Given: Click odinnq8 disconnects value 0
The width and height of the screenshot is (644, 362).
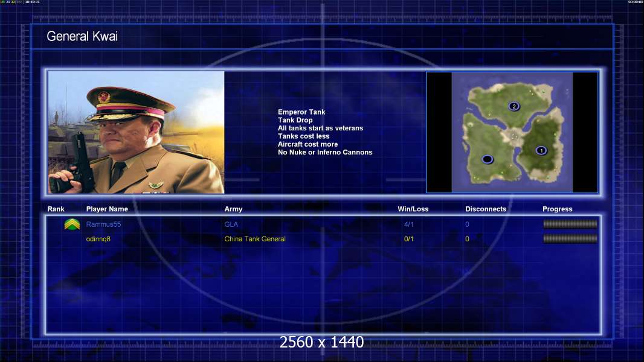Looking at the screenshot, I should (467, 239).
